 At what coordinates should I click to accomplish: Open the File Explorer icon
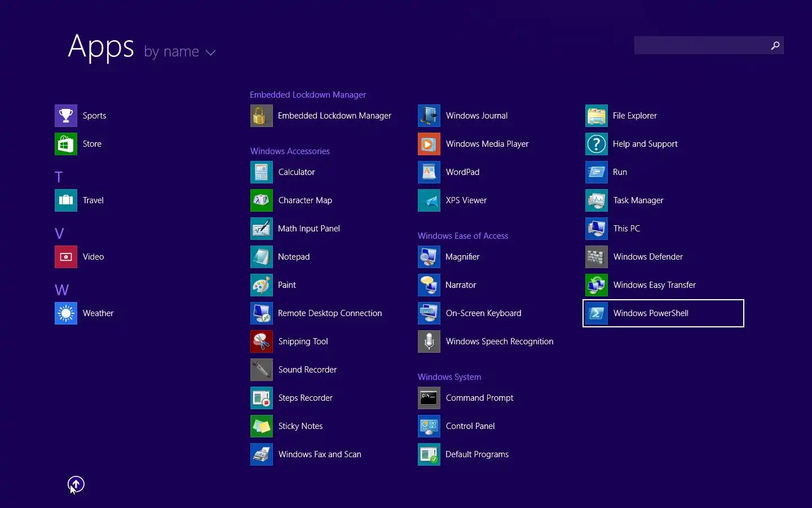coord(597,116)
